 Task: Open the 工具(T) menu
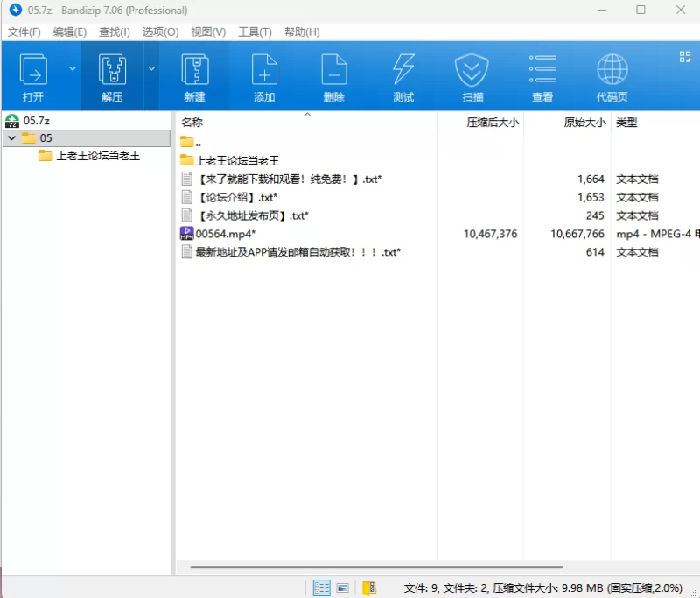[255, 32]
